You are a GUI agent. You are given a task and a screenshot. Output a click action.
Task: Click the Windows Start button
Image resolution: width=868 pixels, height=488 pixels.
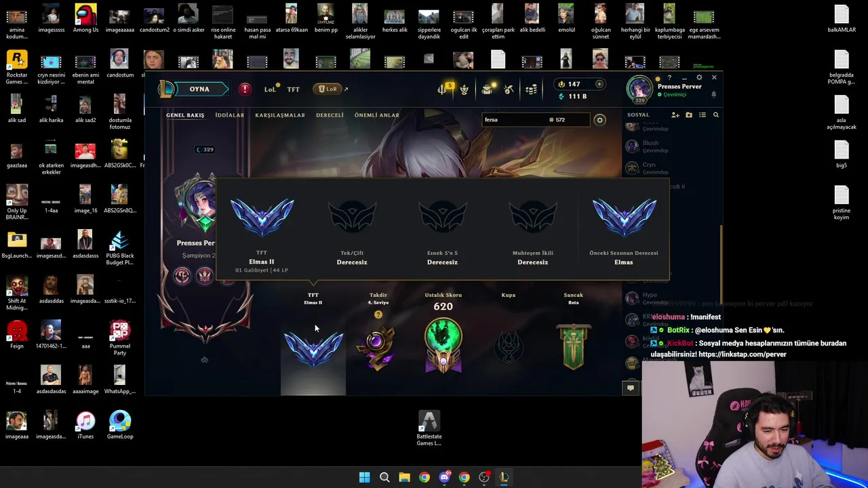point(364,477)
